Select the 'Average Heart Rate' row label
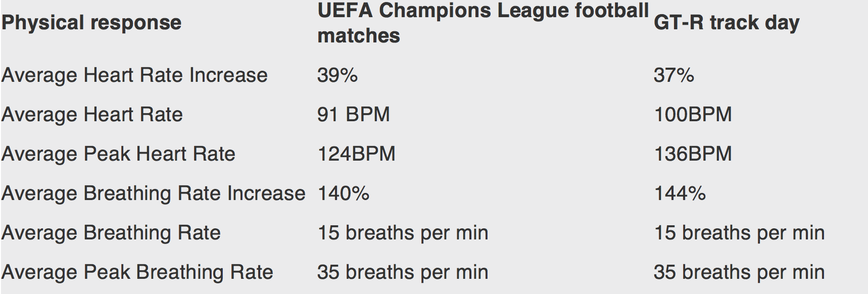The height and width of the screenshot is (294, 868). [x=92, y=115]
